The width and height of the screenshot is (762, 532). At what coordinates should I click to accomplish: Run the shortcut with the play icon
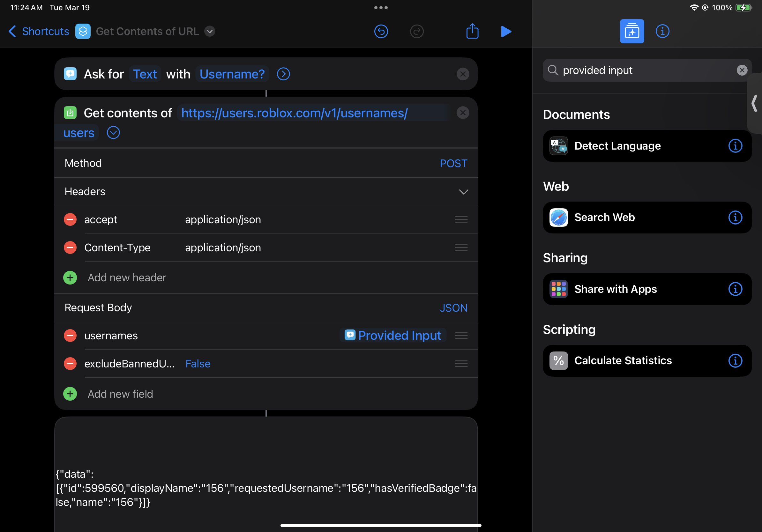pyautogui.click(x=506, y=31)
